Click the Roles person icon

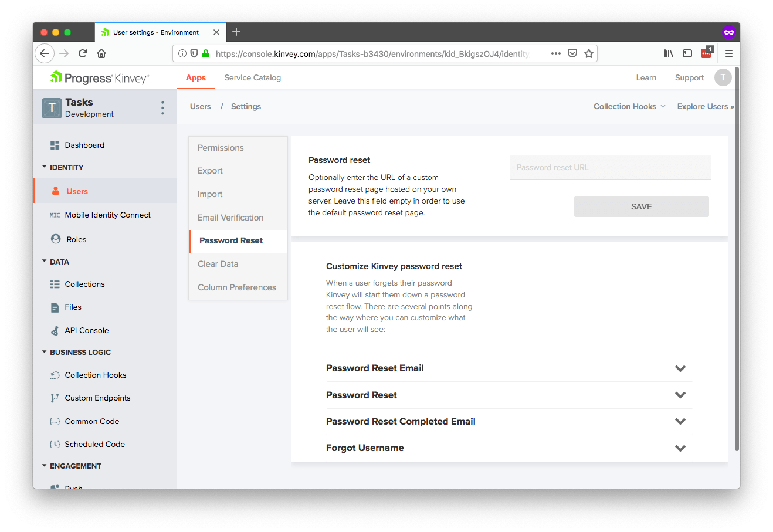tap(56, 239)
